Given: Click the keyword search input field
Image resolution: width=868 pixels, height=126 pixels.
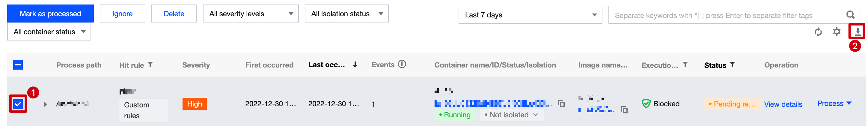Looking at the screenshot, I should click(724, 15).
